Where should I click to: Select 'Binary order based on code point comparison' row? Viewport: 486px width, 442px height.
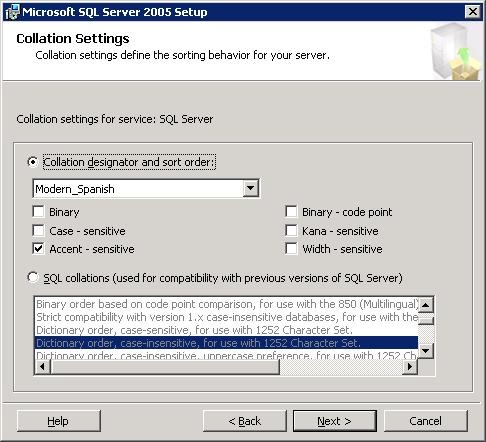coord(226,304)
